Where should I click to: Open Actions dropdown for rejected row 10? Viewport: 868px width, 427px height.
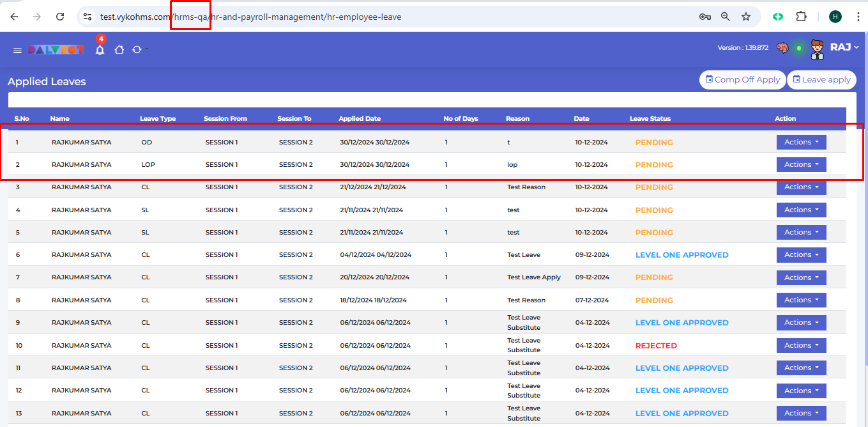coord(801,345)
